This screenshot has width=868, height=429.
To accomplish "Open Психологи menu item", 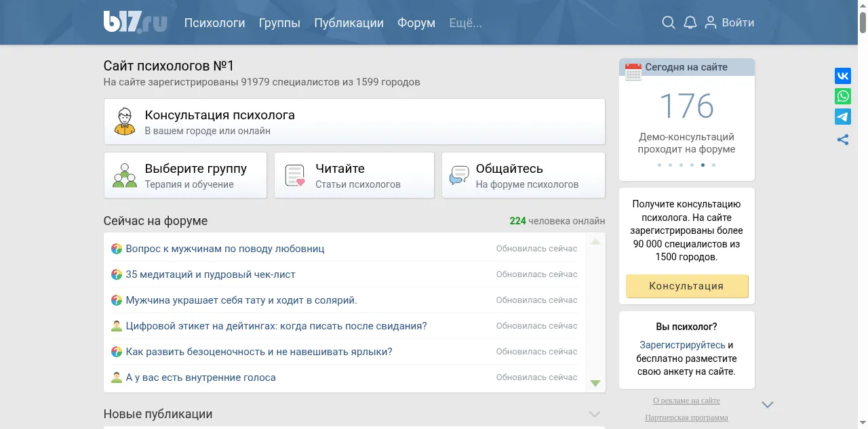I will 214,22.
